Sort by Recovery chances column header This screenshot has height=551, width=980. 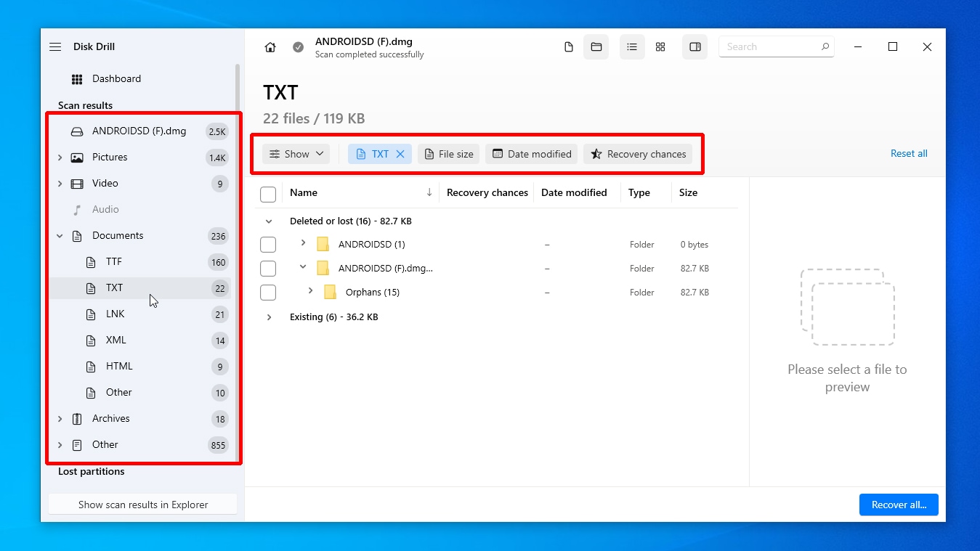[x=487, y=192]
